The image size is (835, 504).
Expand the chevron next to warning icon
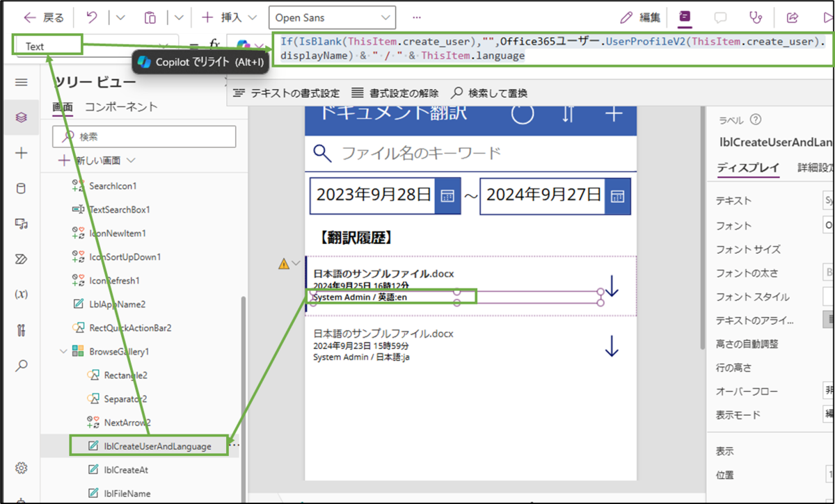[297, 263]
